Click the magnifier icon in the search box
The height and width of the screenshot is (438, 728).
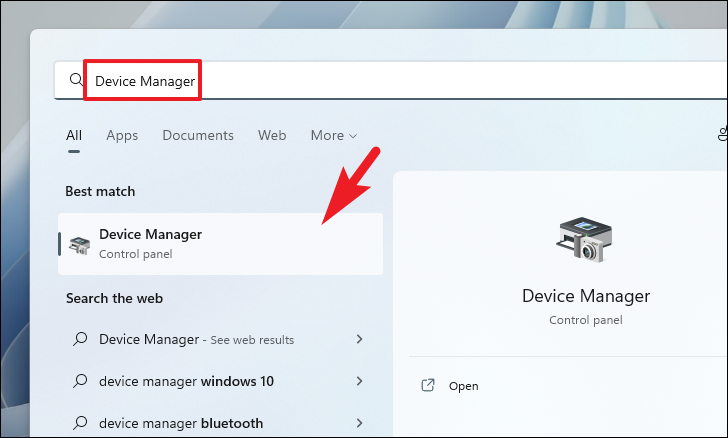pyautogui.click(x=76, y=80)
